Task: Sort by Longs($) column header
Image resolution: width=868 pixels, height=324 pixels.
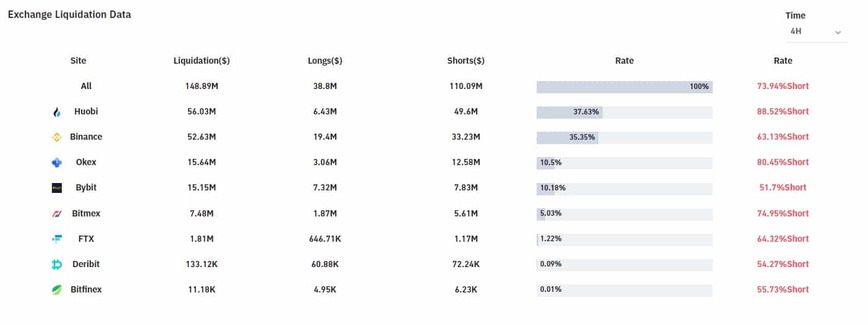Action: click(325, 61)
